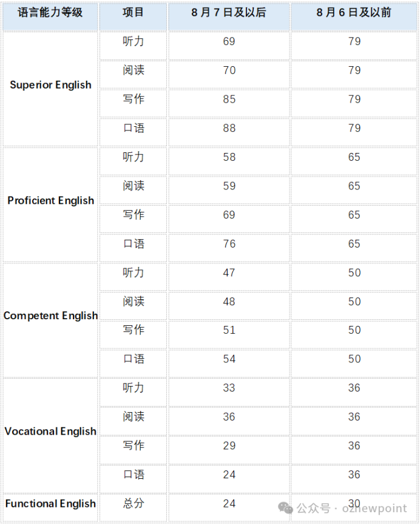
Task: Click the oznewpoint watermark text
Action: tap(374, 508)
